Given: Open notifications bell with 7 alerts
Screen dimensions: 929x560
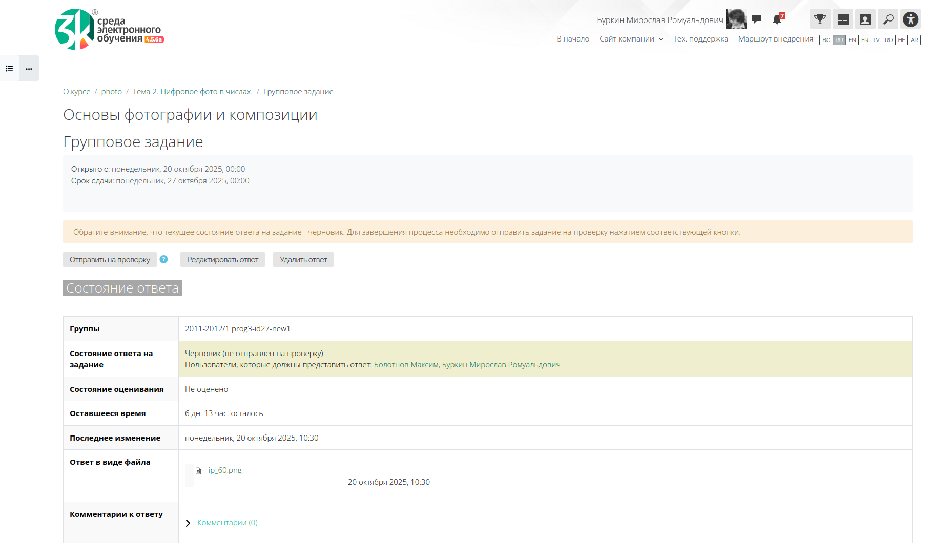Looking at the screenshot, I should 777,19.
